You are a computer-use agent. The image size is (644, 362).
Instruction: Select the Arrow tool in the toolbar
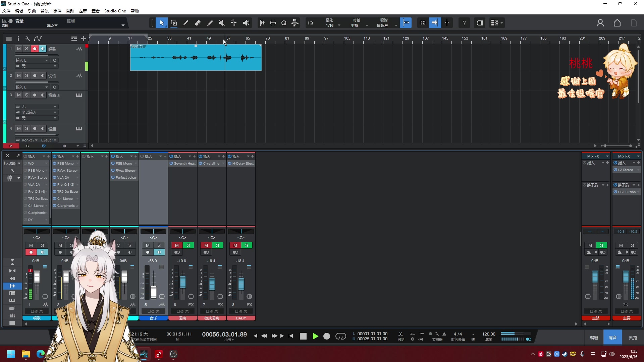tap(162, 23)
